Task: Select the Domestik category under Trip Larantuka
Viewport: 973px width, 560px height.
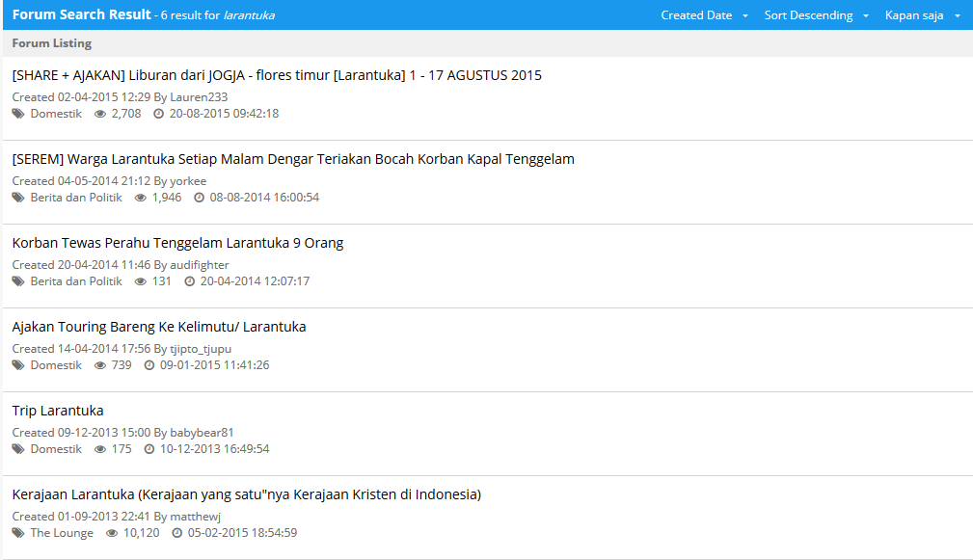Action: point(55,448)
